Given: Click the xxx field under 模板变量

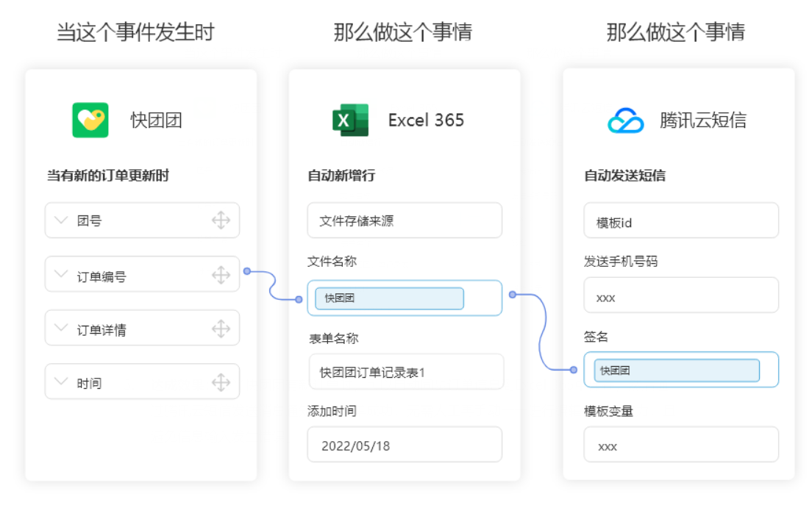Looking at the screenshot, I should [681, 445].
